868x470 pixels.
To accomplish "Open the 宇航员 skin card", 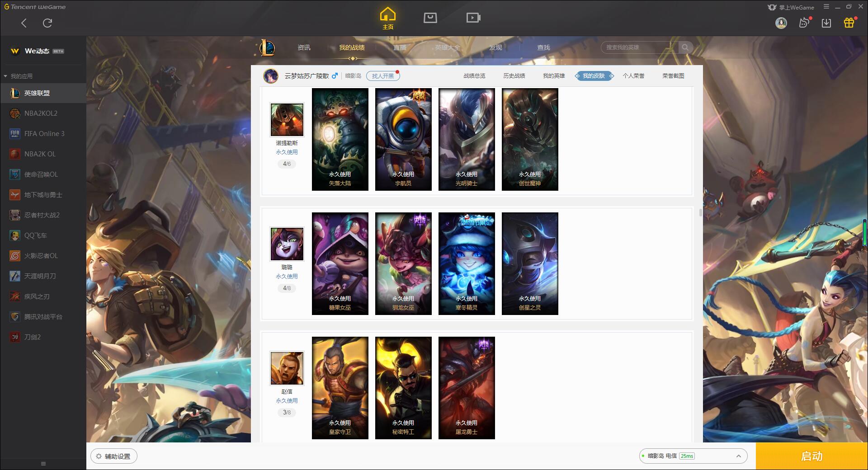I will 403,139.
